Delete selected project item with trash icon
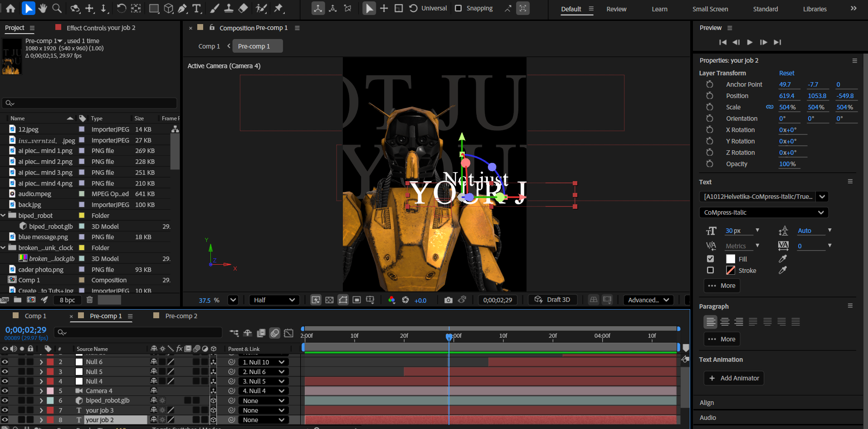 pyautogui.click(x=90, y=300)
